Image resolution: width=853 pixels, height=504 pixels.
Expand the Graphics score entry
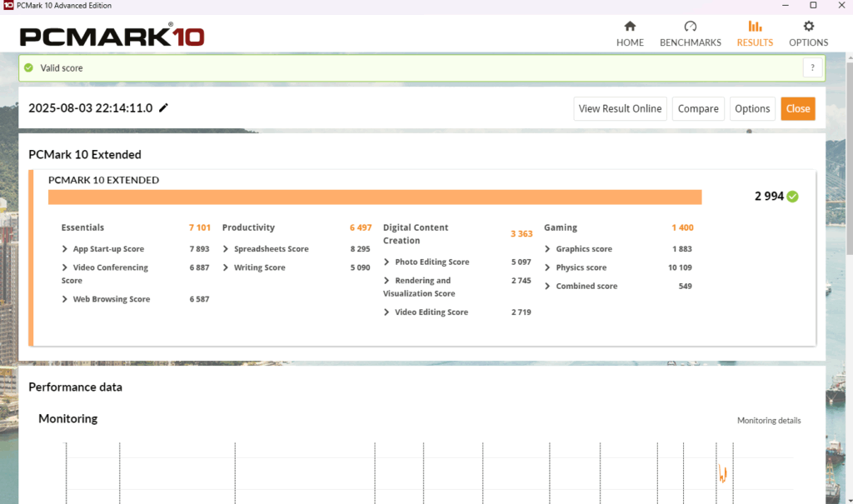point(548,249)
